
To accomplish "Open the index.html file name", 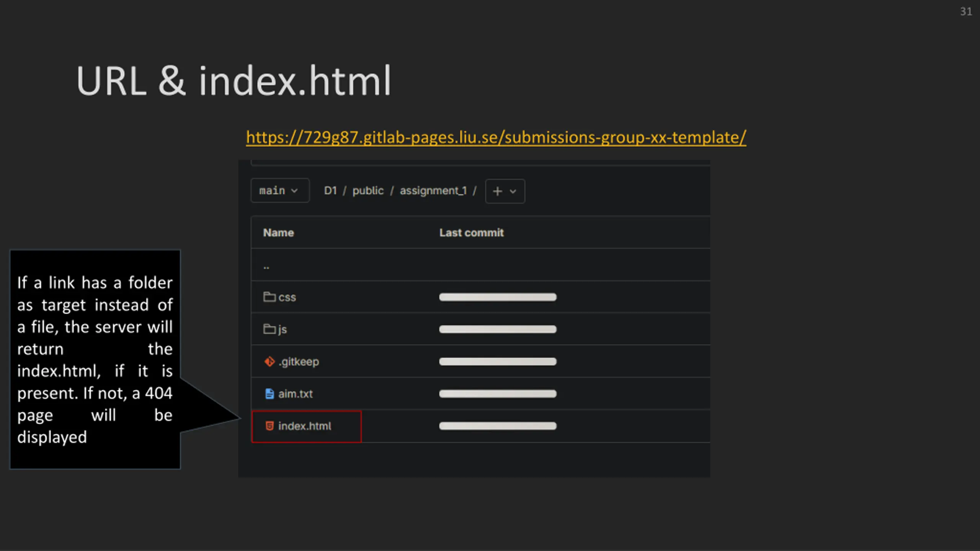I will 304,426.
